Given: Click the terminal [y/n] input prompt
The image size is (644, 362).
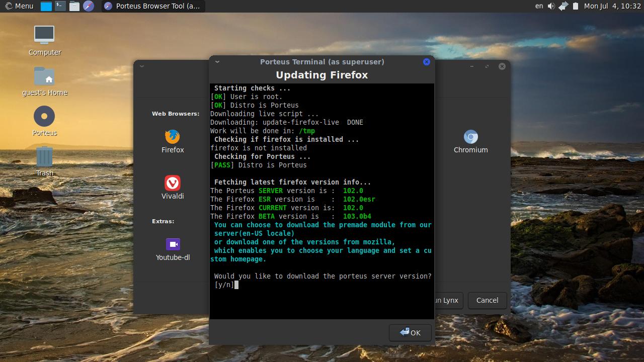Looking at the screenshot, I should [x=224, y=285].
